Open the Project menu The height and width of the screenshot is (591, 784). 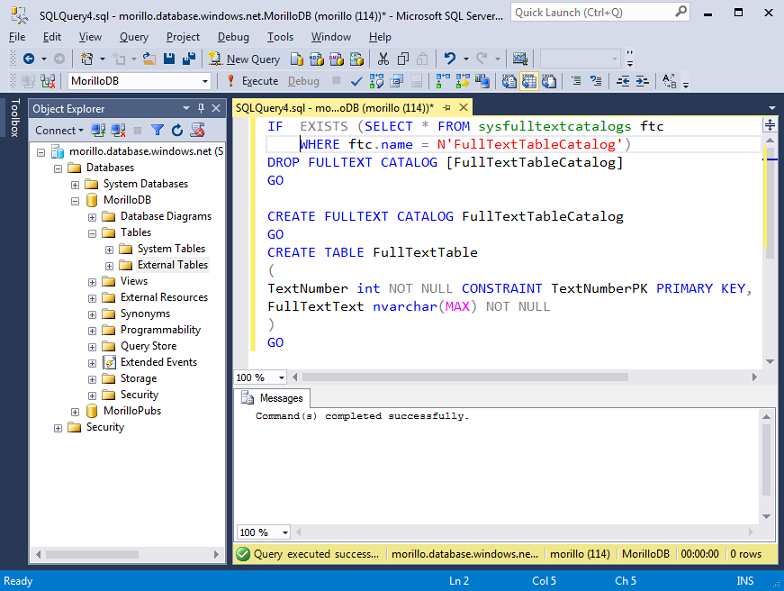click(183, 37)
